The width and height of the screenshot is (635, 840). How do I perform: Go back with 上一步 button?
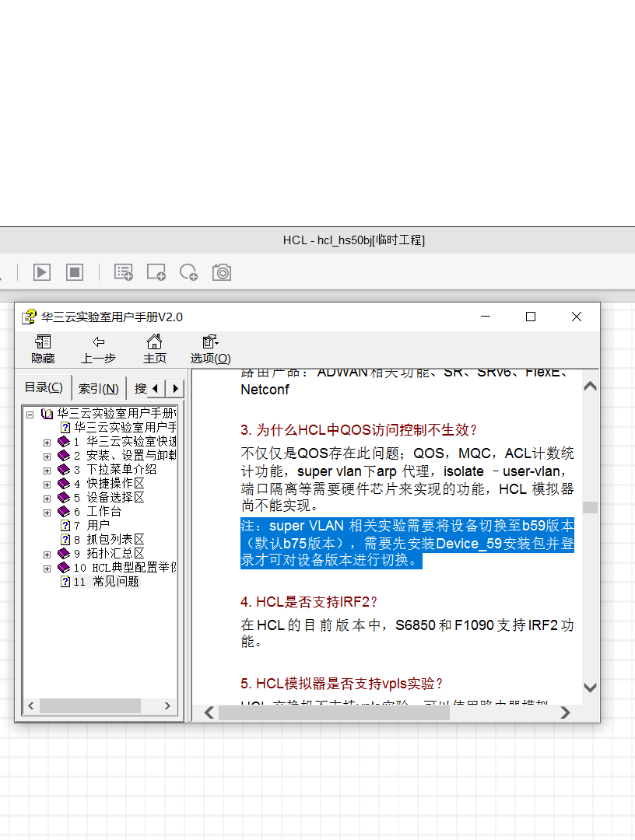tap(99, 349)
